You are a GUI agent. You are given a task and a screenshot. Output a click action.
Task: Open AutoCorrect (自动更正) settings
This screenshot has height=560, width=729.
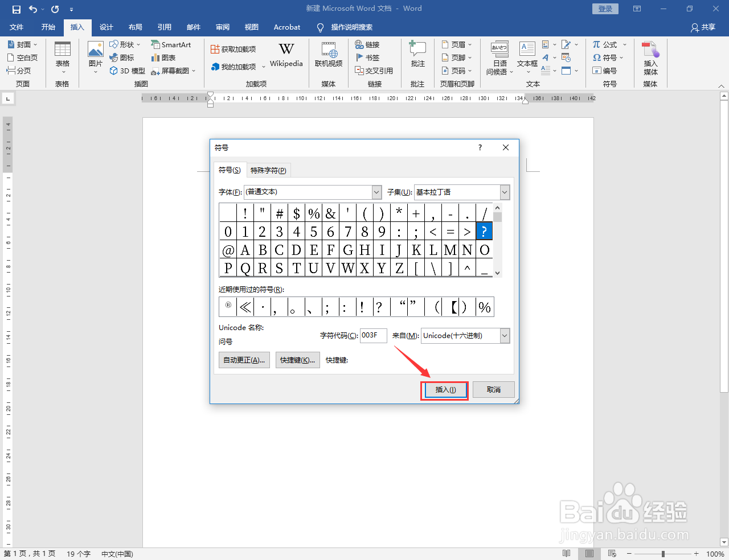[244, 360]
